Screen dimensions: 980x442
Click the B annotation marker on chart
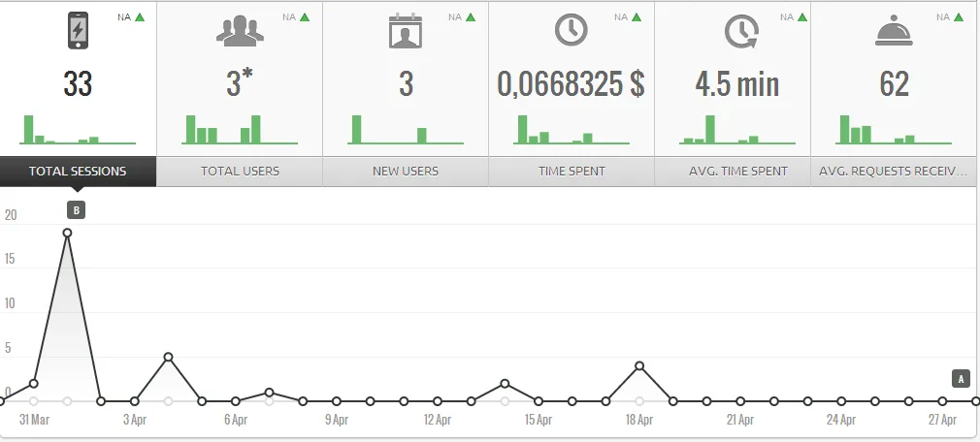click(x=77, y=210)
